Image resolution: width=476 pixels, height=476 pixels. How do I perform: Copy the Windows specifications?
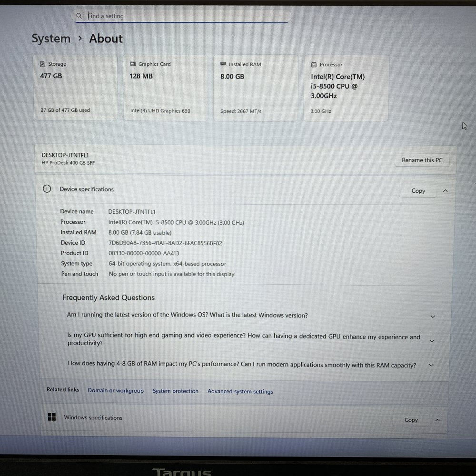coord(411,420)
